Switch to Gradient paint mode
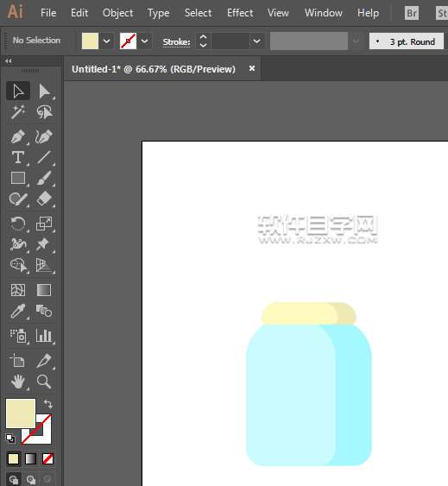Image resolution: width=448 pixels, height=486 pixels. [30, 458]
